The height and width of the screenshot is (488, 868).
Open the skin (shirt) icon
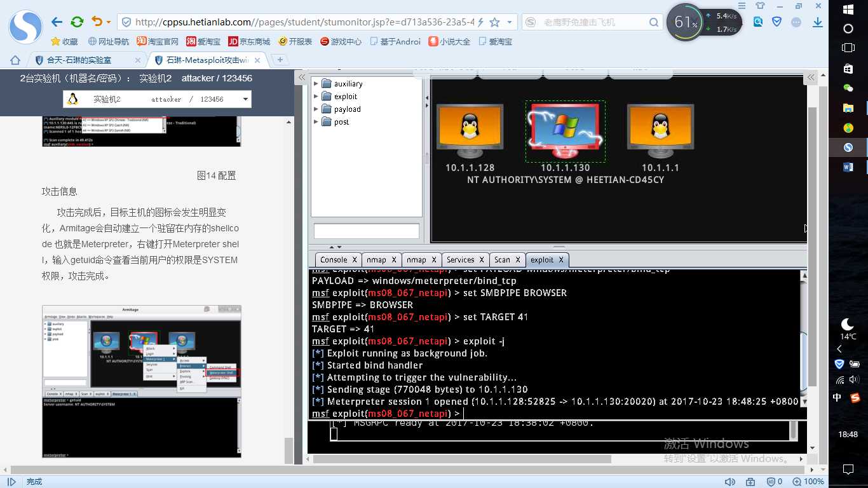point(761,5)
